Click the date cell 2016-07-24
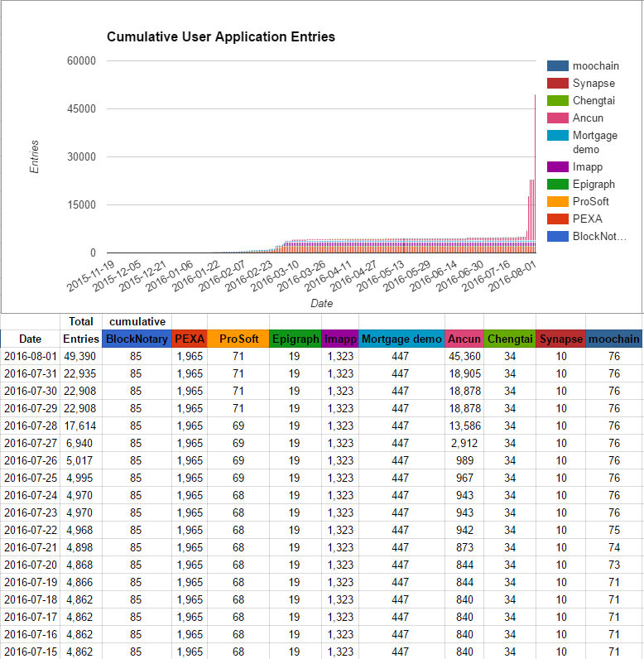 (x=31, y=495)
